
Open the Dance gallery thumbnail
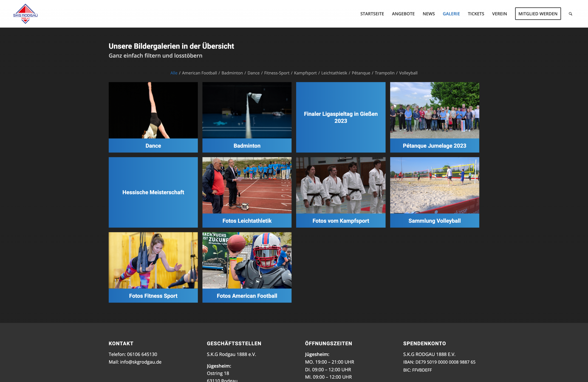coord(153,117)
